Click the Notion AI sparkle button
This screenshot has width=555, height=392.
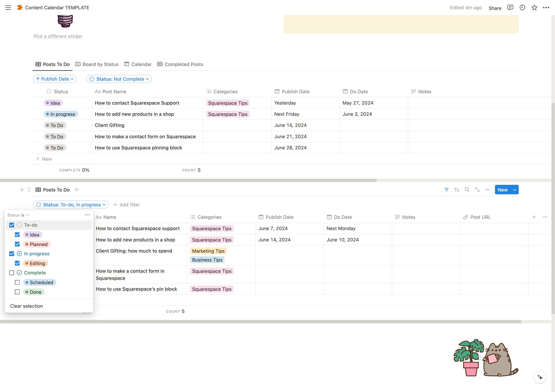(540, 377)
